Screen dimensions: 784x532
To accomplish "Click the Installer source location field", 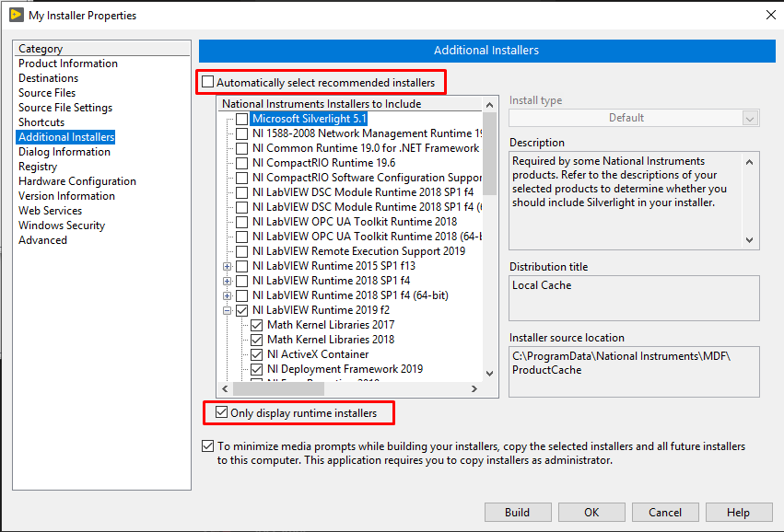I will [634, 372].
